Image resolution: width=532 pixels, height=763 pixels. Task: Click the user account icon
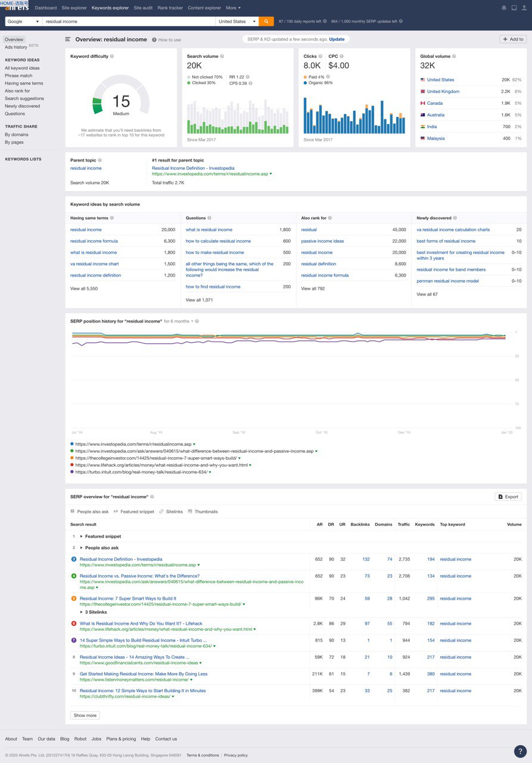click(x=524, y=8)
